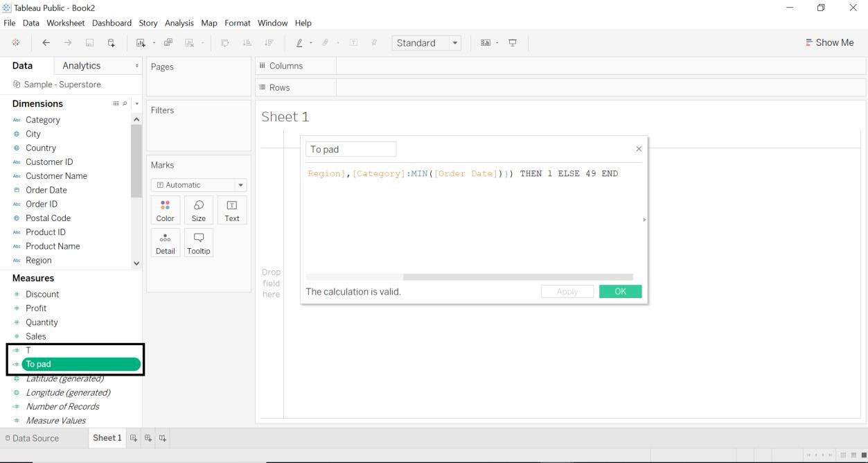Click the Tableau logo start page icon
Screen dimensions: 868x463
pos(16,43)
